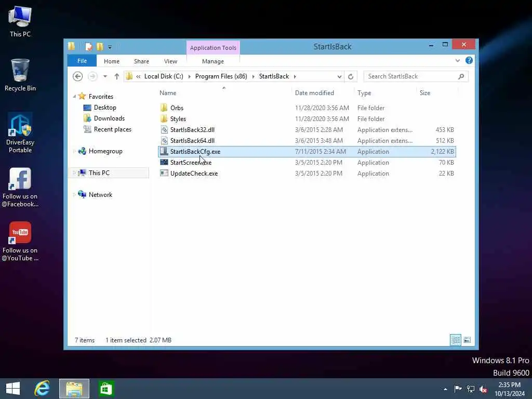Screen dimensions: 532x399
Task: Open Downloads under Favorites
Action: point(109,118)
